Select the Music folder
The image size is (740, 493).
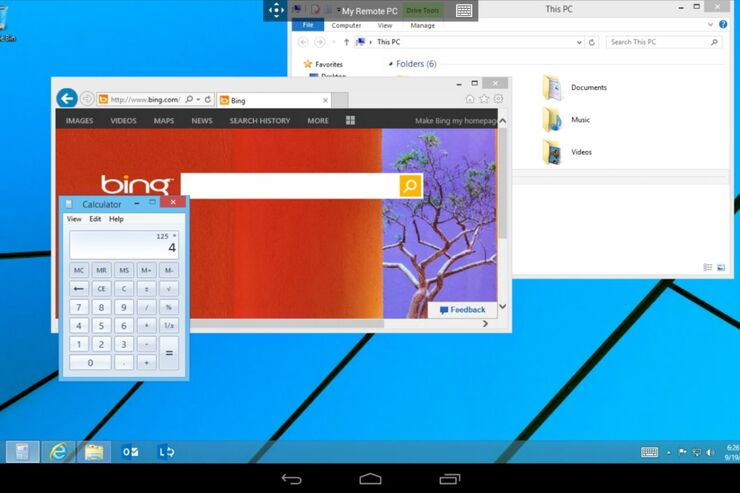(566, 120)
